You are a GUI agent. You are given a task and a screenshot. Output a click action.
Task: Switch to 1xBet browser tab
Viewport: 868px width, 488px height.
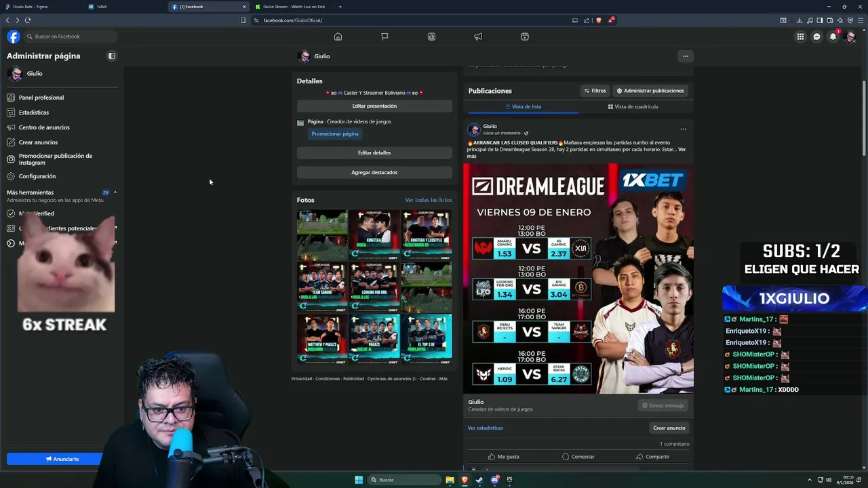pyautogui.click(x=125, y=7)
